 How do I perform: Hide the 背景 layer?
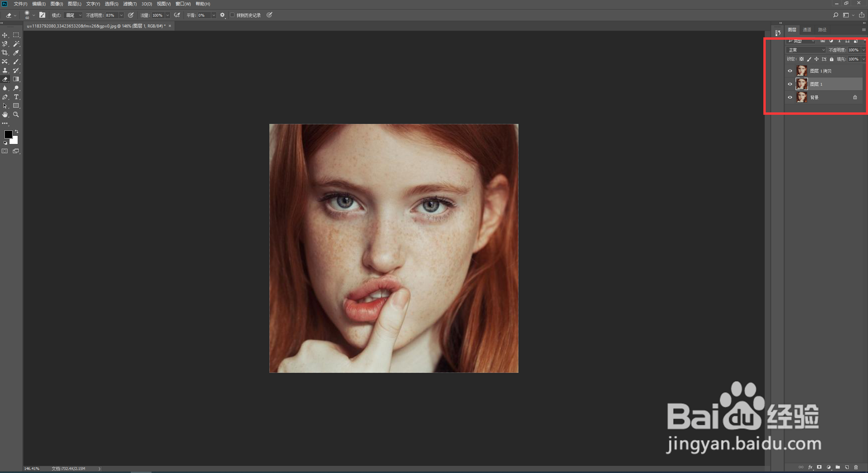coord(790,97)
